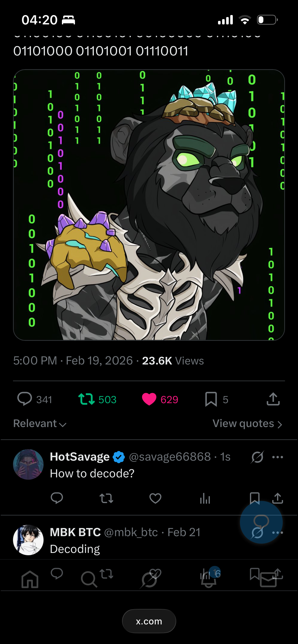Tap the floating compose reply button

[x=261, y=522]
